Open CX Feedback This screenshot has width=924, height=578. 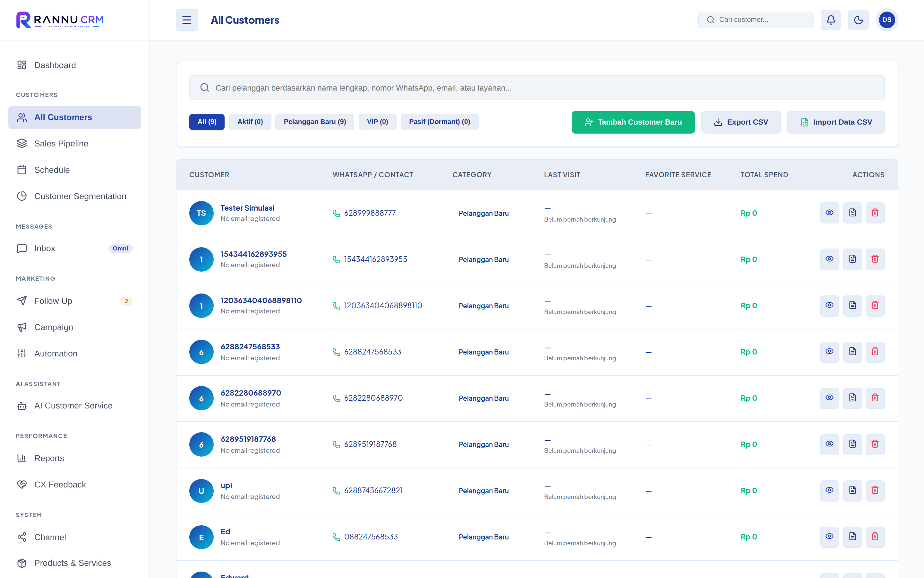(75, 485)
